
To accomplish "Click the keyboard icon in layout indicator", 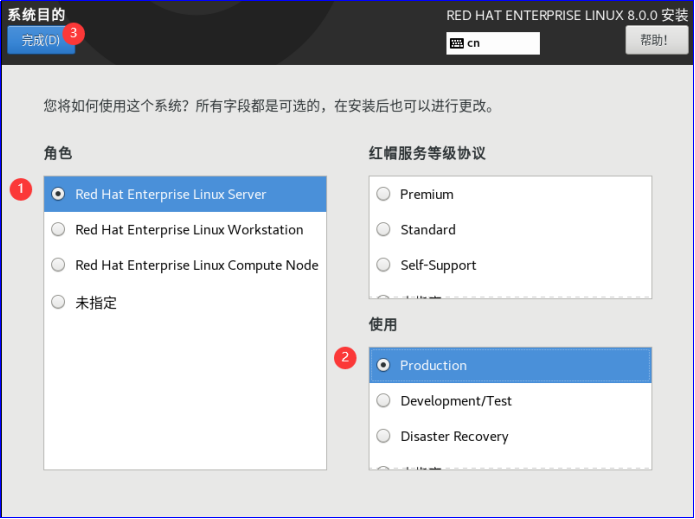I will [457, 43].
